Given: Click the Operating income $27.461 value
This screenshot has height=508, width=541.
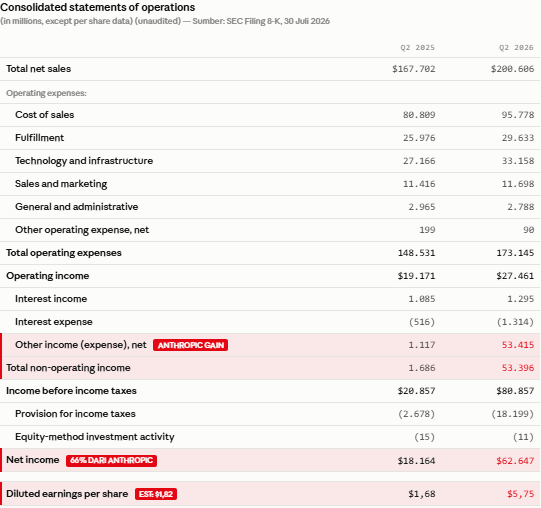Looking at the screenshot, I should (x=515, y=276).
